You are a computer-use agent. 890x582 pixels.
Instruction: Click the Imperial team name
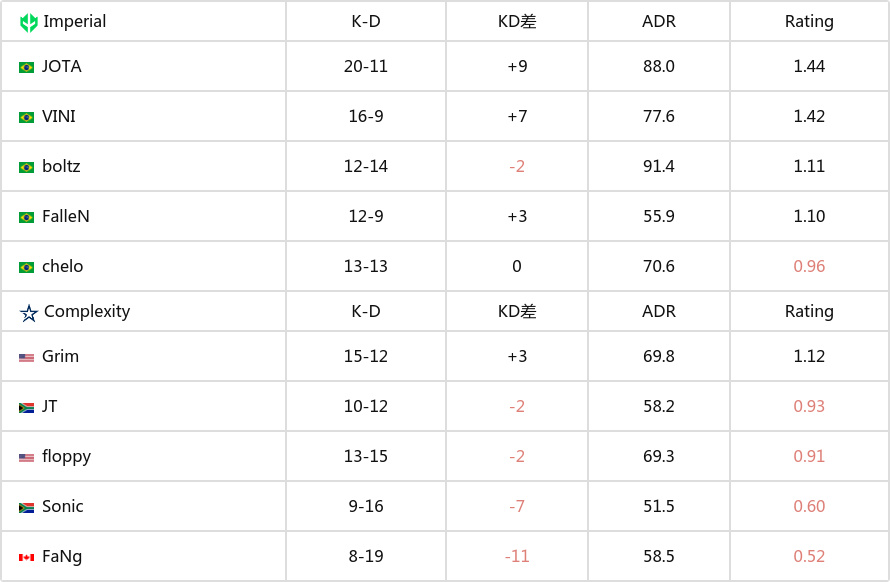click(75, 22)
